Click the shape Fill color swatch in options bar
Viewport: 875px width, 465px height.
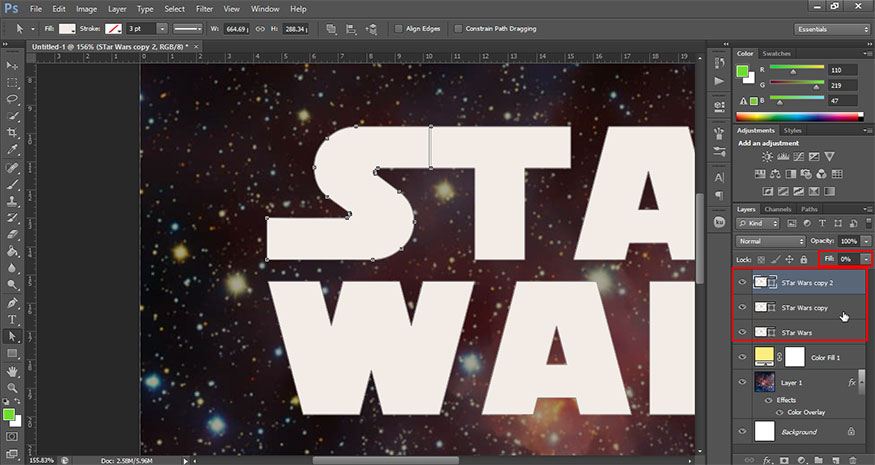pyautogui.click(x=68, y=29)
